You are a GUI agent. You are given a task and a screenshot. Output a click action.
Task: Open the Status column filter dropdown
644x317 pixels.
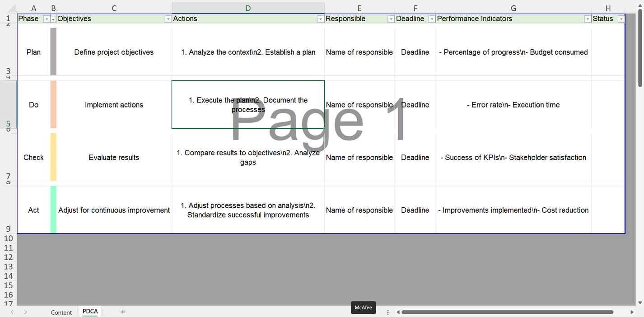point(621,19)
